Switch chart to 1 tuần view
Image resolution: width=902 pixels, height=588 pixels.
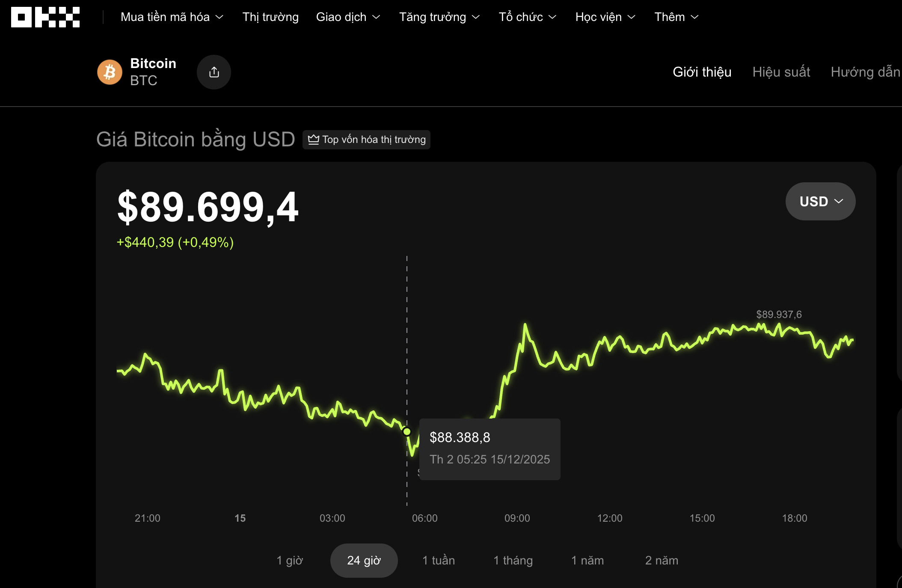pyautogui.click(x=439, y=560)
